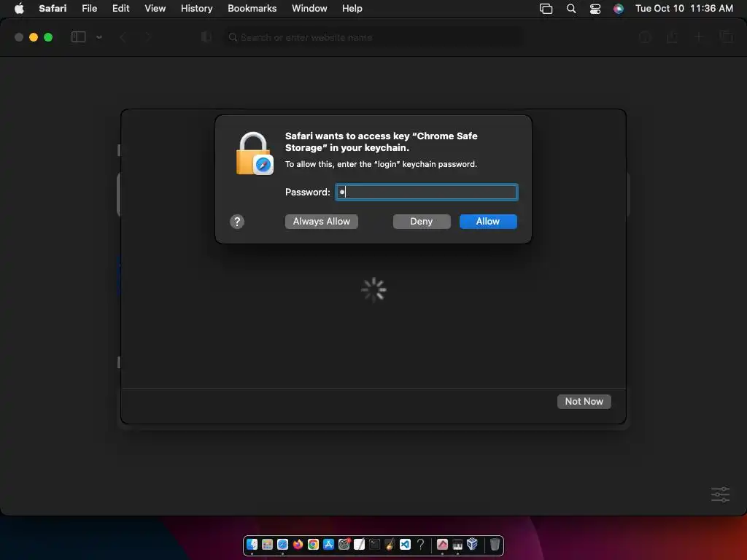Image resolution: width=747 pixels, height=560 pixels.
Task: Open Launchpad from the Dock
Action: point(267,544)
